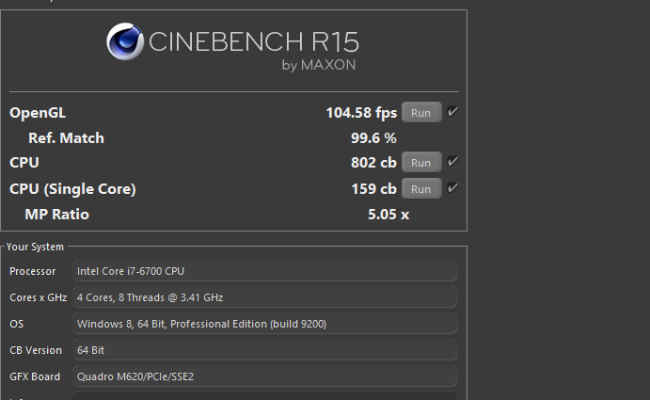Run the OpenGL benchmark

421,113
